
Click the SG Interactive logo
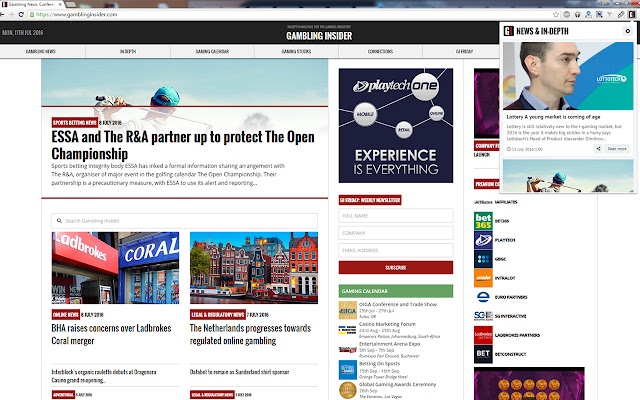483,316
